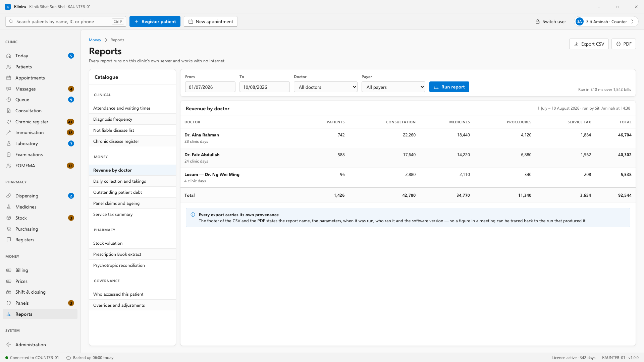Click the Queue clock icon
This screenshot has width=644, height=362.
click(x=9, y=100)
